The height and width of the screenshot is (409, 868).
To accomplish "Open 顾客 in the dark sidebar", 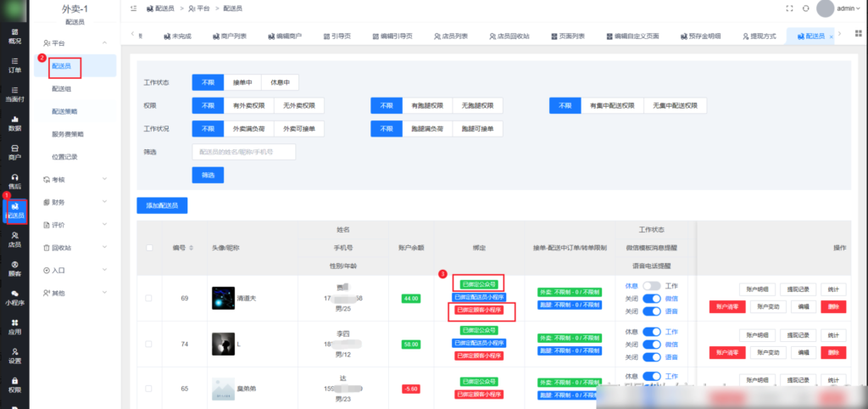I will click(15, 269).
